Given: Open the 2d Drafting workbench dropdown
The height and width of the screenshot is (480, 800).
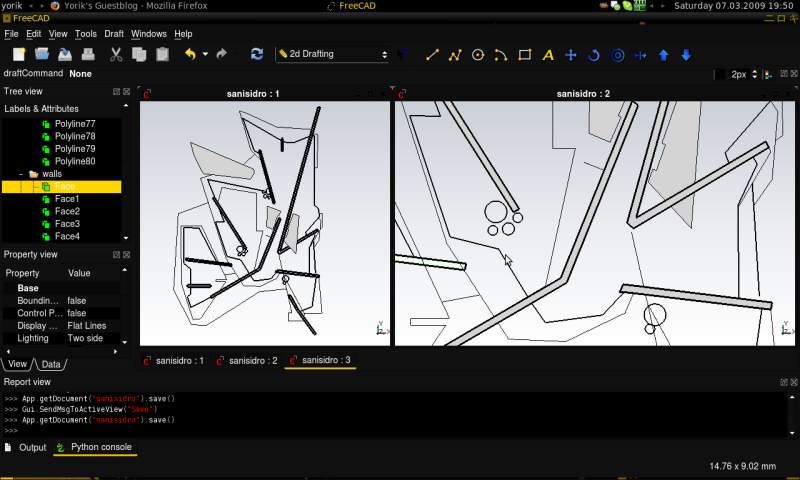Looking at the screenshot, I should [x=333, y=54].
